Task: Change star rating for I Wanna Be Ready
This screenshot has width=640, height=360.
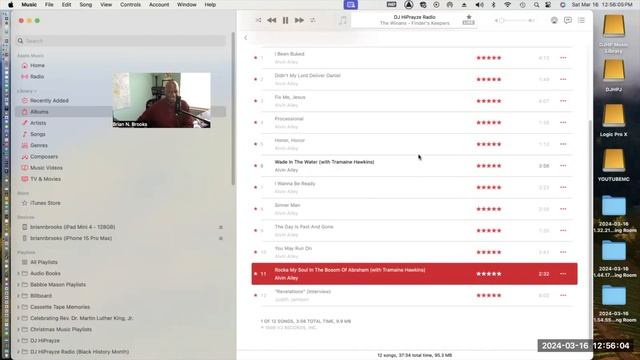Action: click(489, 187)
